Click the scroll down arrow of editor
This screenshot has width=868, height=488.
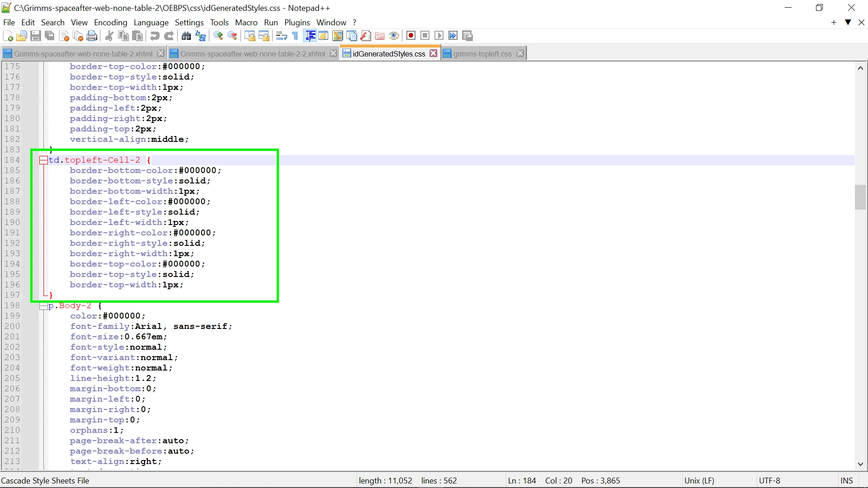[x=860, y=464]
